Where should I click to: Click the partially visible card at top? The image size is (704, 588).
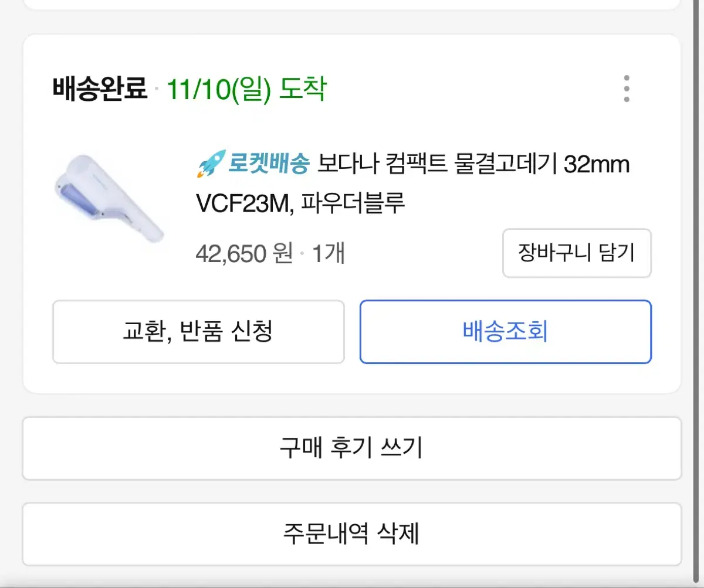pyautogui.click(x=352, y=5)
